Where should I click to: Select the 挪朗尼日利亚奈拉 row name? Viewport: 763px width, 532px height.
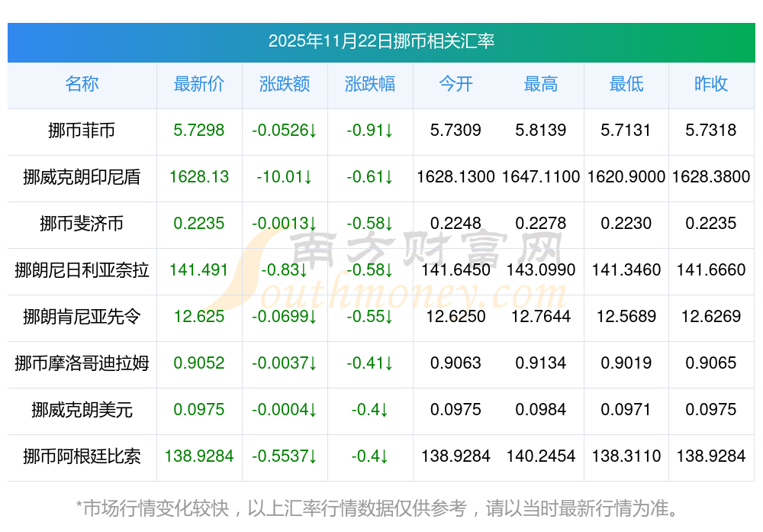click(x=82, y=270)
